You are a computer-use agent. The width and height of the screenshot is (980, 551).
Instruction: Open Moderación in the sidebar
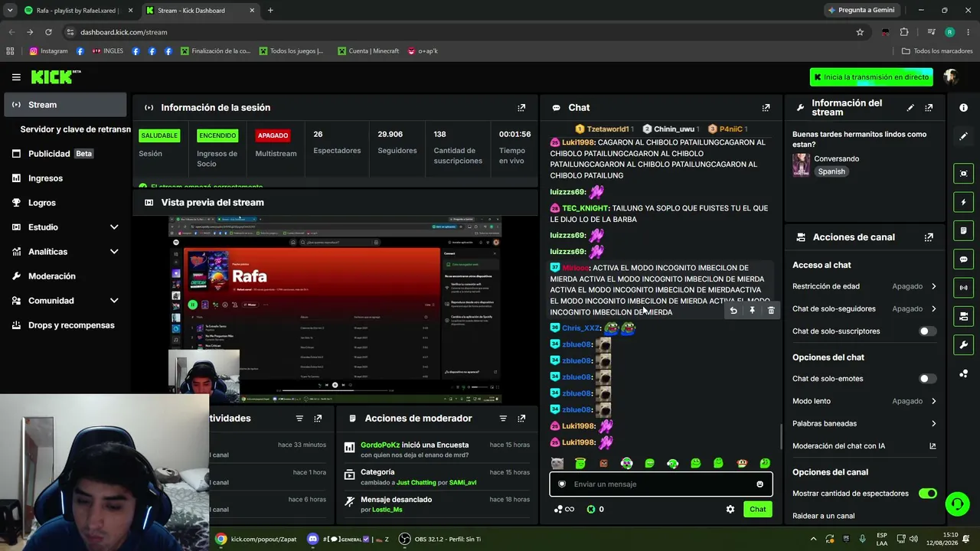[x=64, y=276]
